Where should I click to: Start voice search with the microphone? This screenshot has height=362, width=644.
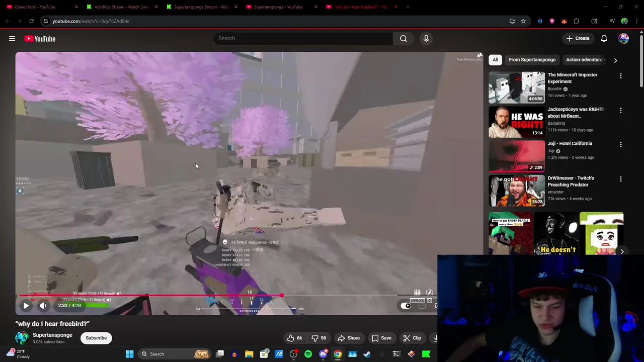click(x=426, y=38)
